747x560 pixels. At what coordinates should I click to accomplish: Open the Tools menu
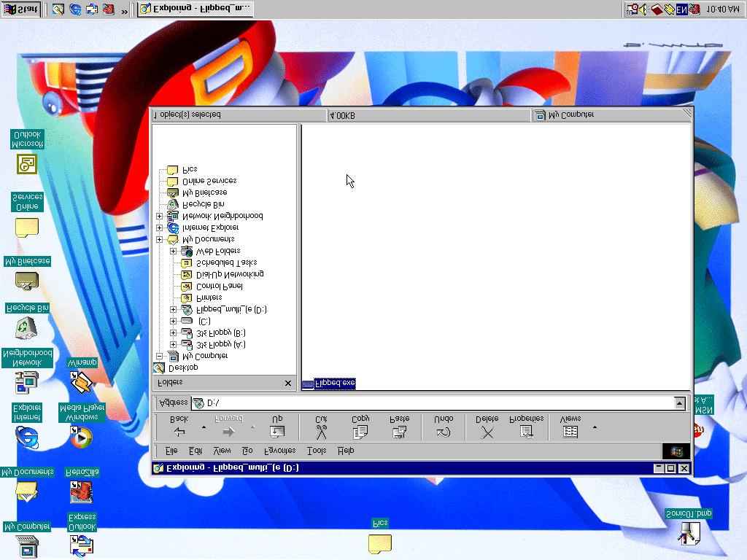click(317, 451)
